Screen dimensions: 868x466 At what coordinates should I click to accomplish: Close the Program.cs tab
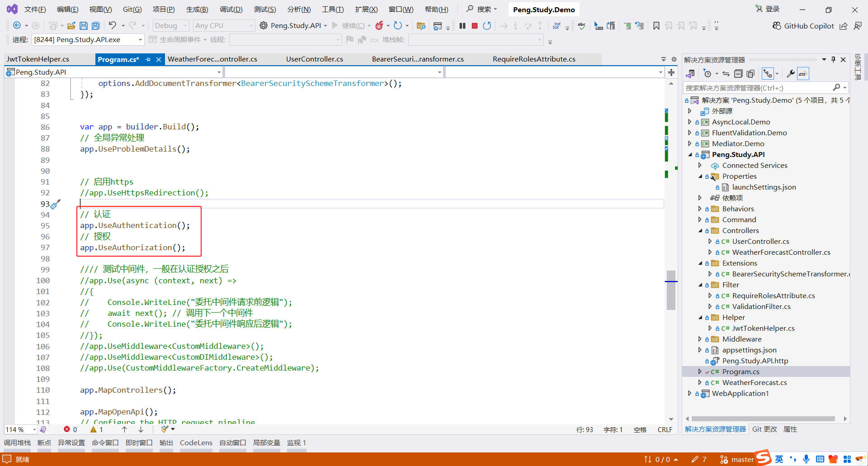coord(159,59)
